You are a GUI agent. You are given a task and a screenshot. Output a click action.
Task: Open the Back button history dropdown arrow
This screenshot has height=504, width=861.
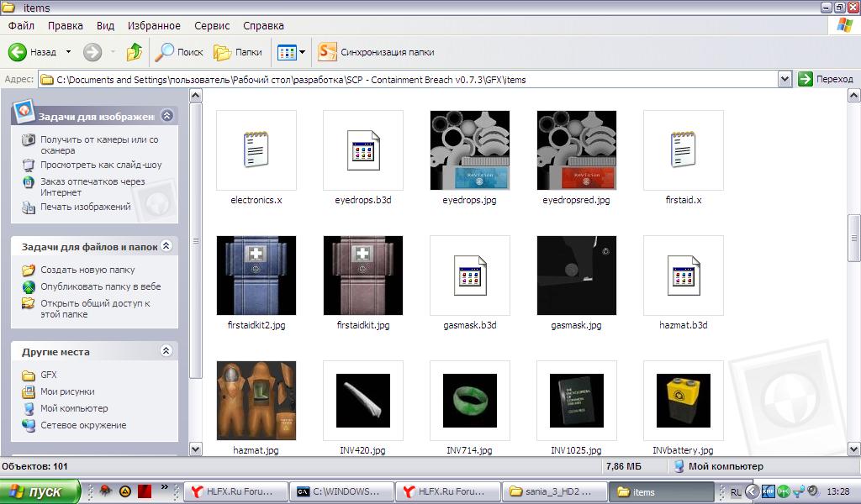[x=68, y=52]
